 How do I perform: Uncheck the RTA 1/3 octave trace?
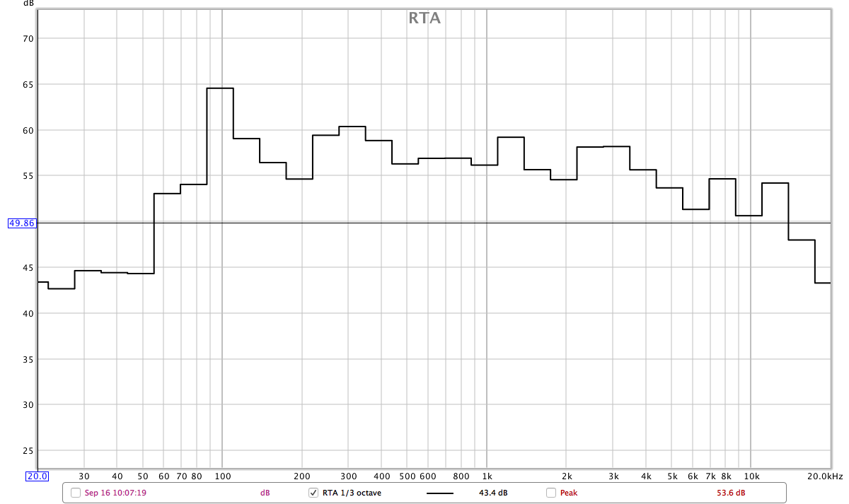point(313,493)
